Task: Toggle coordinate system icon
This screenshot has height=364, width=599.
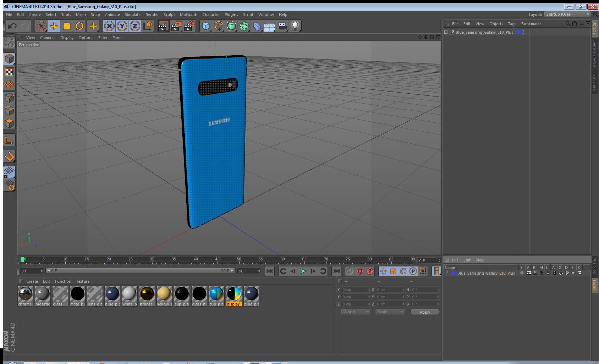Action: click(x=148, y=26)
